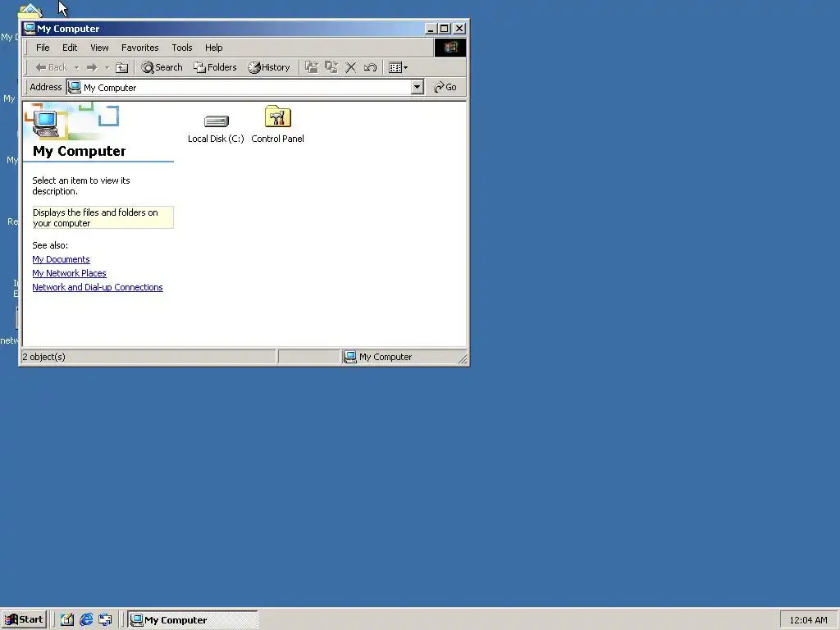Click the Windows logo throbber icon
840x630 pixels.
coord(450,48)
